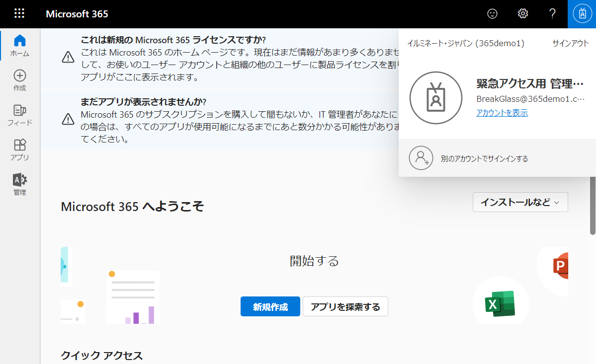
Task: Click the イルミネート・ジャパン (365demo1) organization name
Action: pos(466,43)
